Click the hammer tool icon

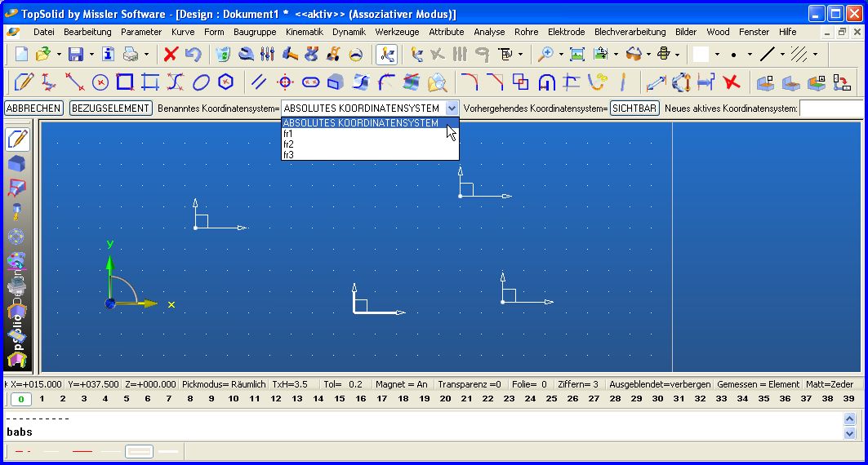[x=290, y=54]
